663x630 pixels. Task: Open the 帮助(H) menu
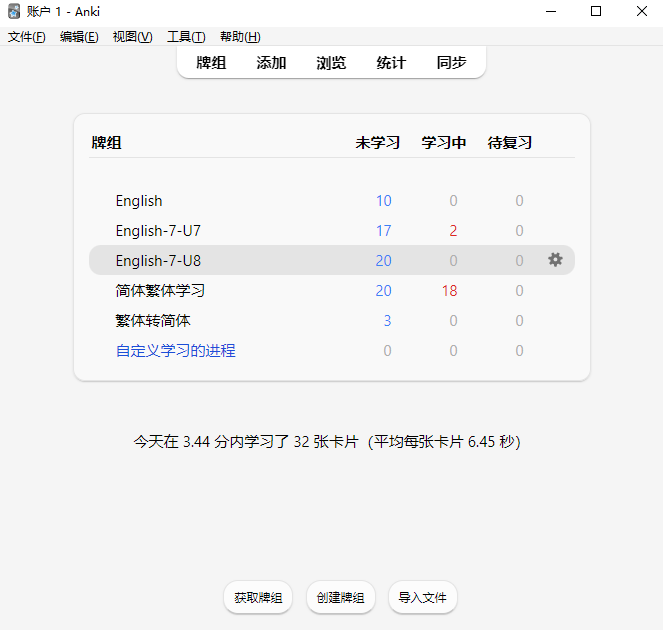tap(240, 37)
